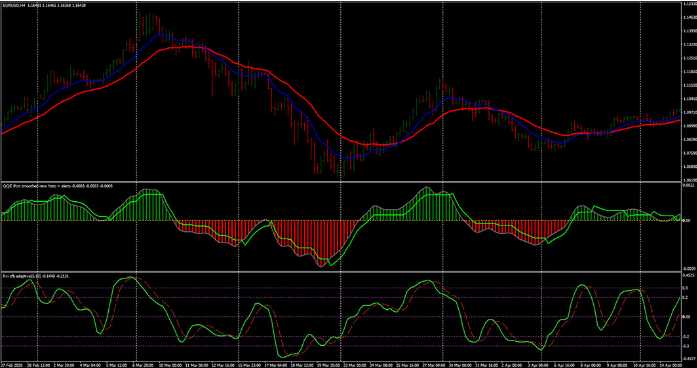Select the indicator name label in bottom subwindow
Image resolution: width=697 pixels, height=368 pixels.
[36, 276]
